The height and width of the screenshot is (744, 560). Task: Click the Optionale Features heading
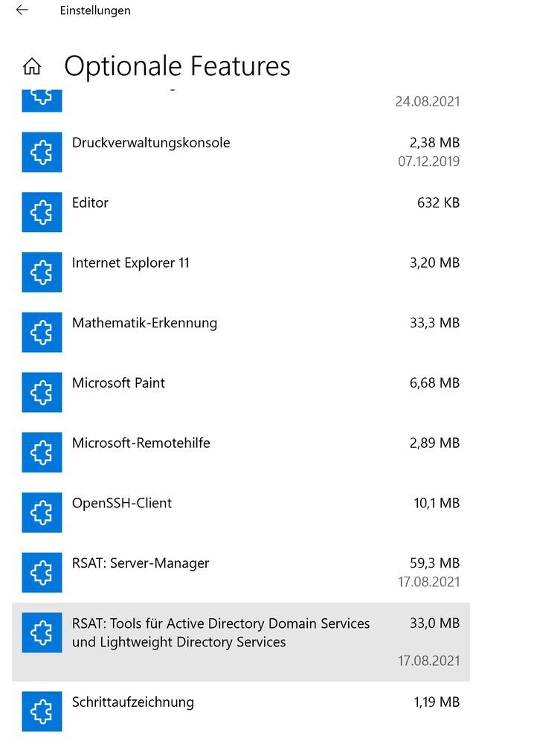177,66
